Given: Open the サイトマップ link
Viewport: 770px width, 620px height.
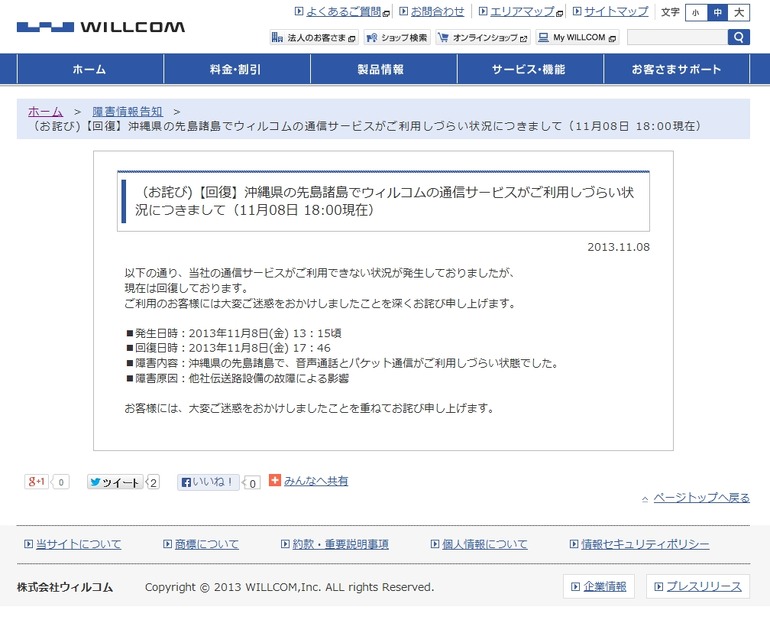Looking at the screenshot, I should [x=616, y=11].
